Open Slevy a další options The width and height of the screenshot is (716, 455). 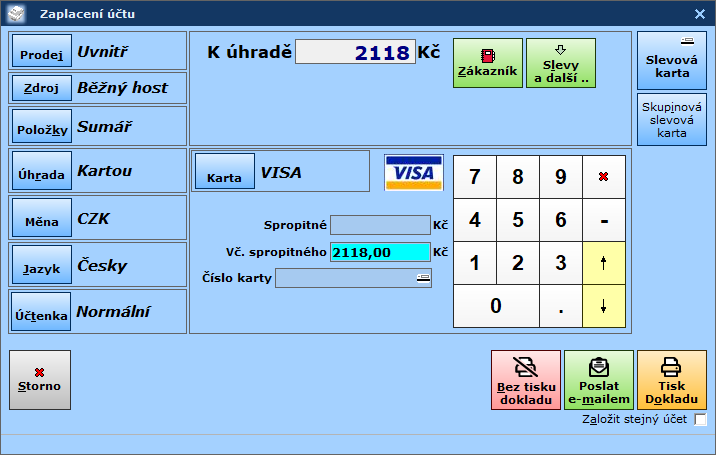[x=560, y=63]
